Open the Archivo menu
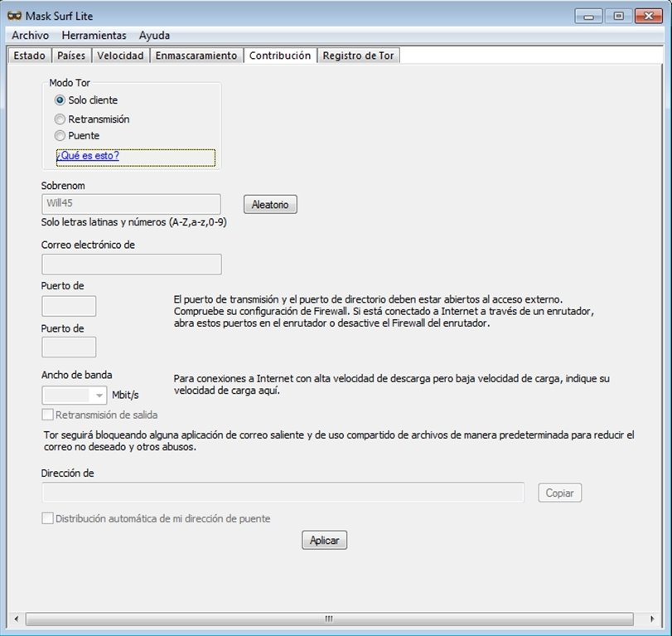672x636 pixels. (30, 35)
